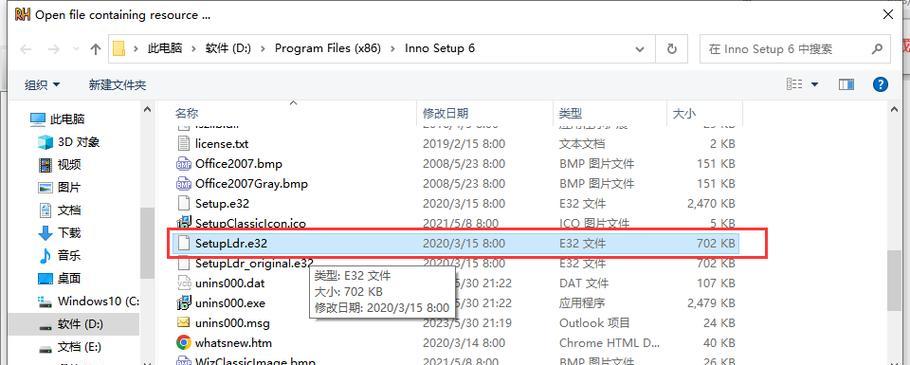Image resolution: width=910 pixels, height=365 pixels.
Task: Select unins000.exe file
Action: pyautogui.click(x=456, y=303)
